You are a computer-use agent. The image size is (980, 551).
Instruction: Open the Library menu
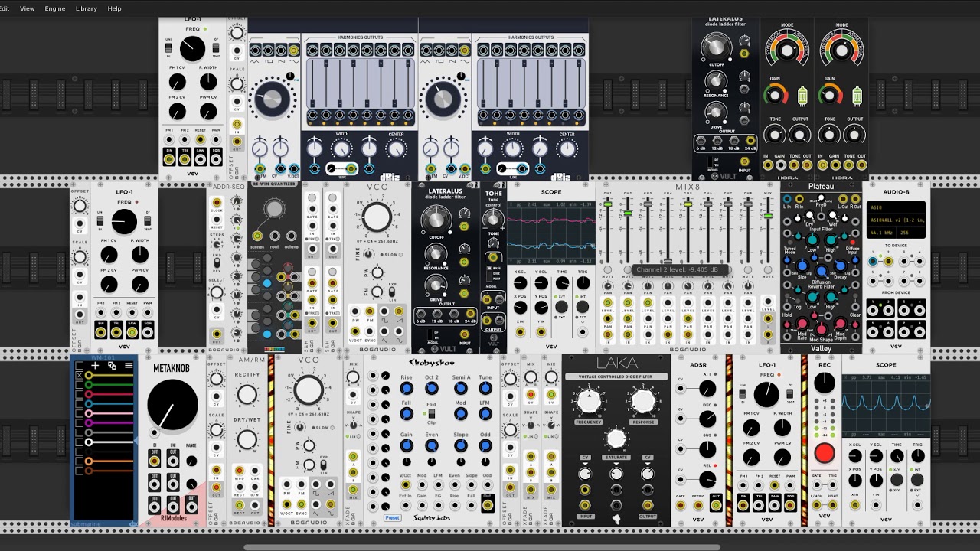87,8
